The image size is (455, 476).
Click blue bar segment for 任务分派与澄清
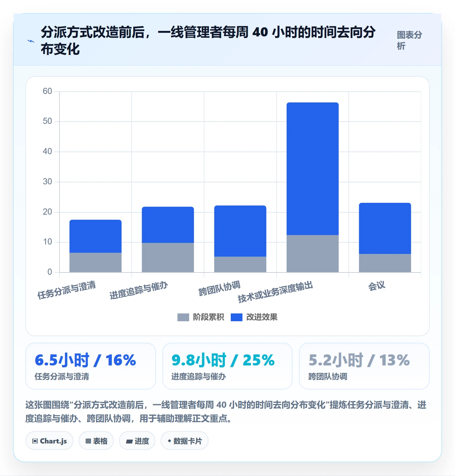(96, 236)
